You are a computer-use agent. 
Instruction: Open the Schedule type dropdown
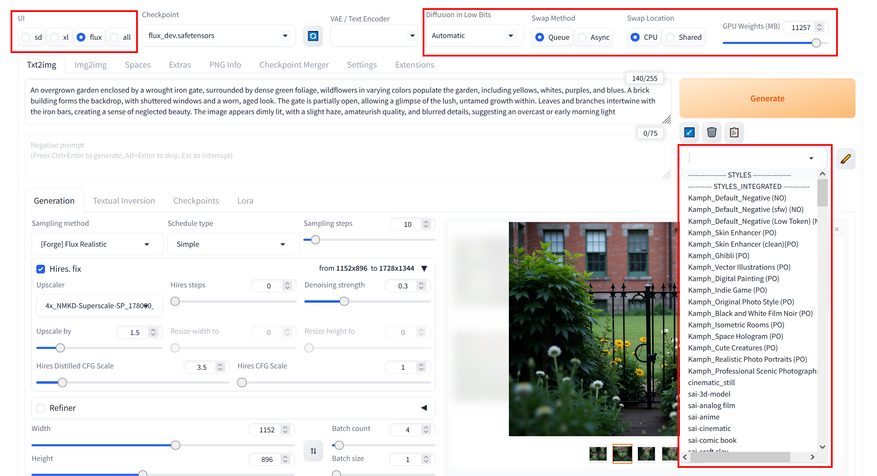point(232,244)
